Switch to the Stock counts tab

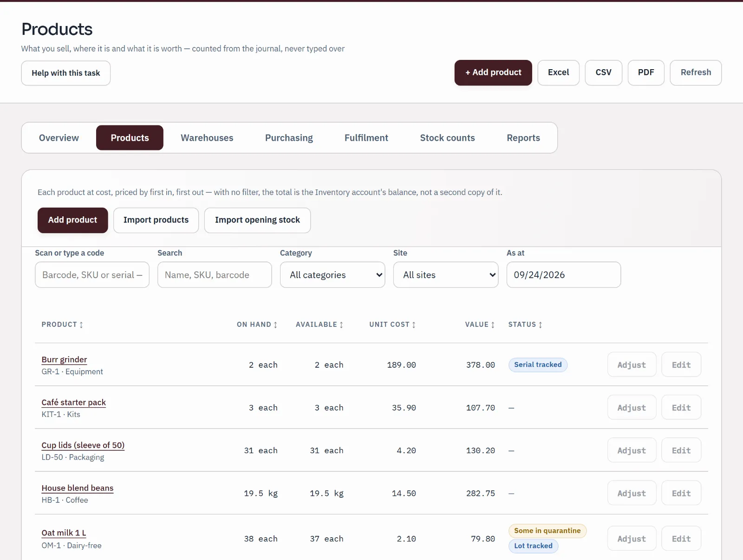click(x=448, y=138)
